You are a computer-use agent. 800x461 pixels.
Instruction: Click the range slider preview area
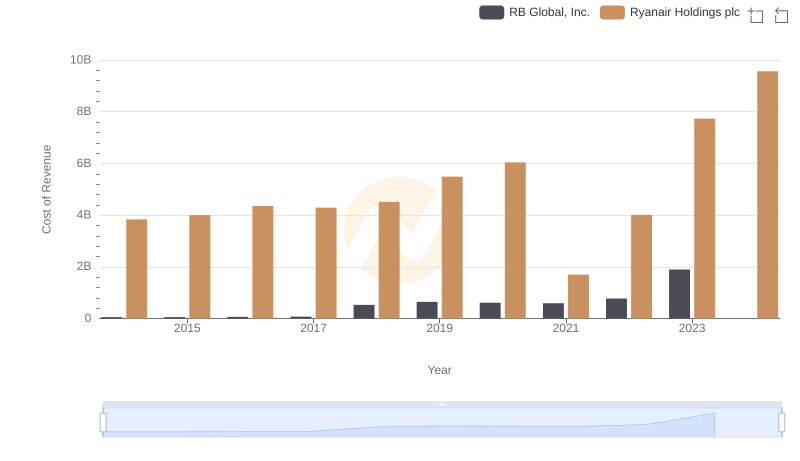tap(442, 423)
